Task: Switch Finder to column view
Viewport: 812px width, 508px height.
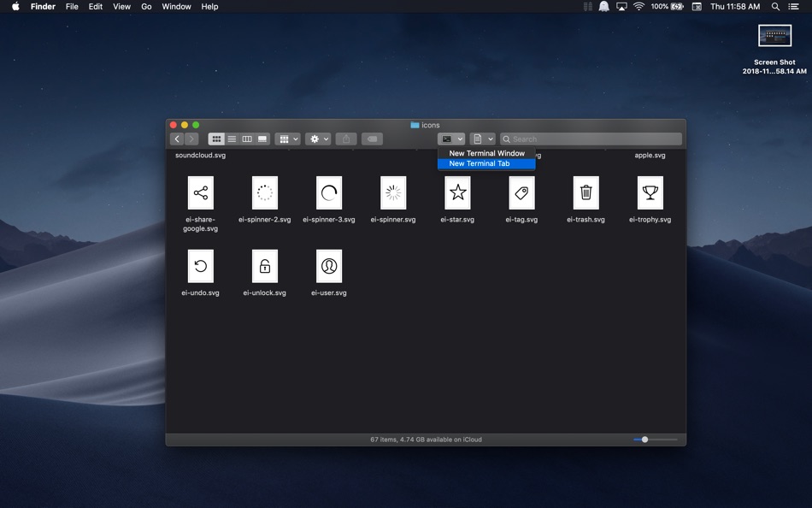Action: click(247, 139)
